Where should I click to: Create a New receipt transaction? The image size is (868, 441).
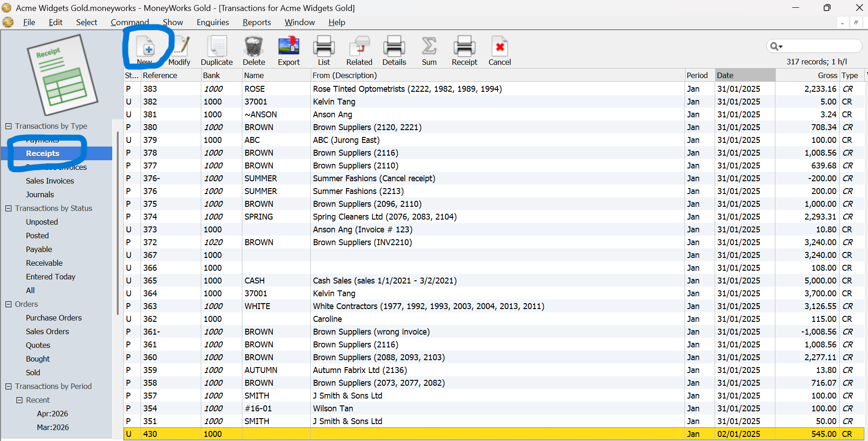pyautogui.click(x=146, y=50)
